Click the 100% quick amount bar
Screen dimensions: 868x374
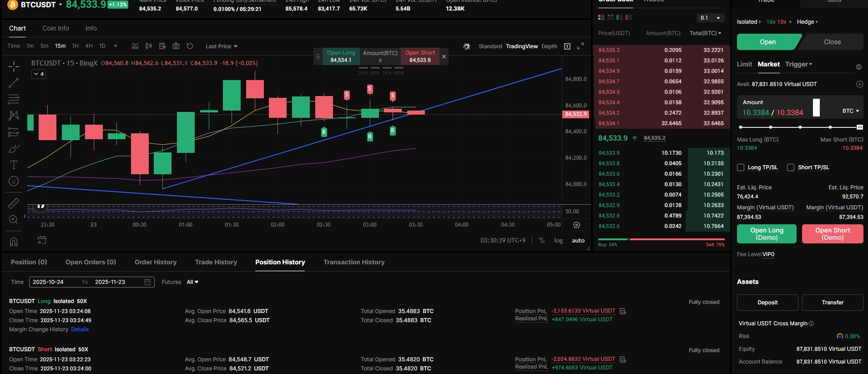pyautogui.click(x=399, y=68)
